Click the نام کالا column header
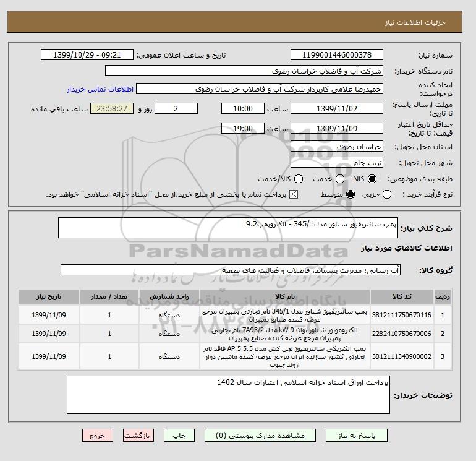Image resolution: width=476 pixels, height=461 pixels. (285, 296)
